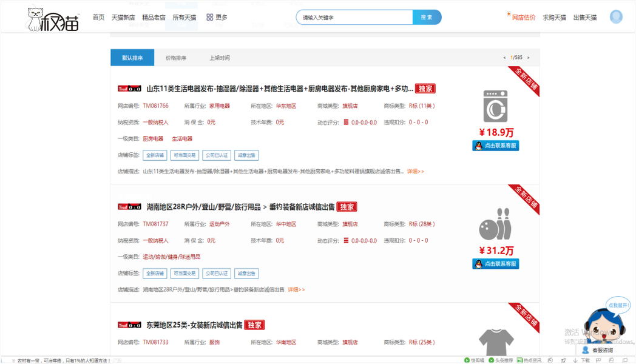Open 求购天猫 link

pyautogui.click(x=554, y=18)
